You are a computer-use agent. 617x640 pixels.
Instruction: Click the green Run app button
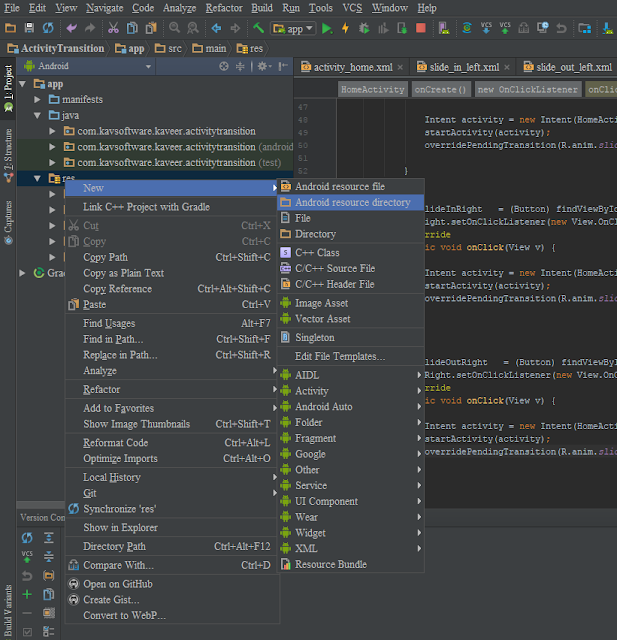[x=327, y=28]
